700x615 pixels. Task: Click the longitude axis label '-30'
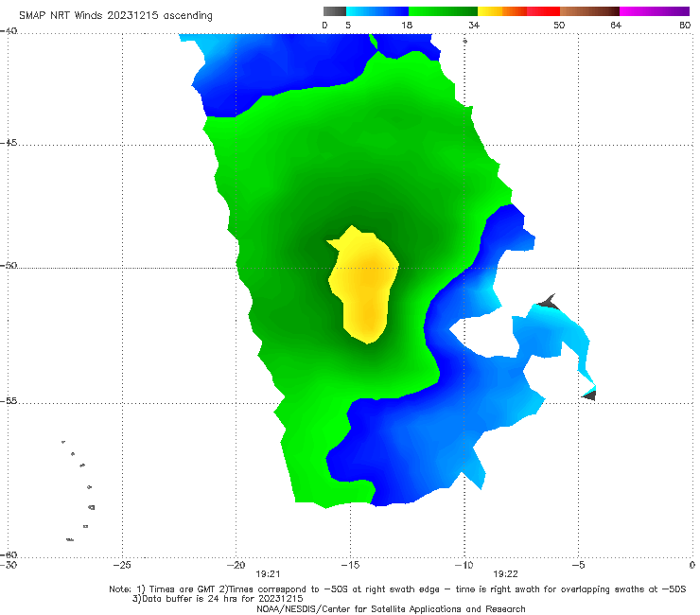pyautogui.click(x=9, y=565)
